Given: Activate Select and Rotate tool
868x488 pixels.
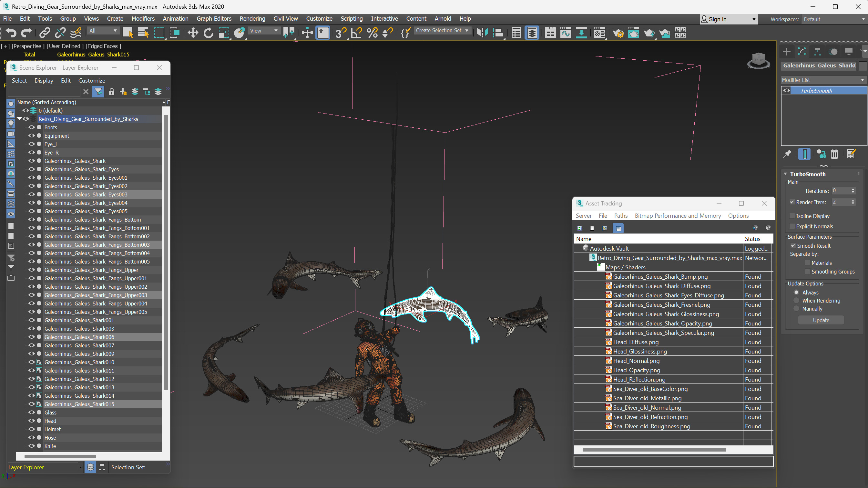Looking at the screenshot, I should tap(208, 33).
